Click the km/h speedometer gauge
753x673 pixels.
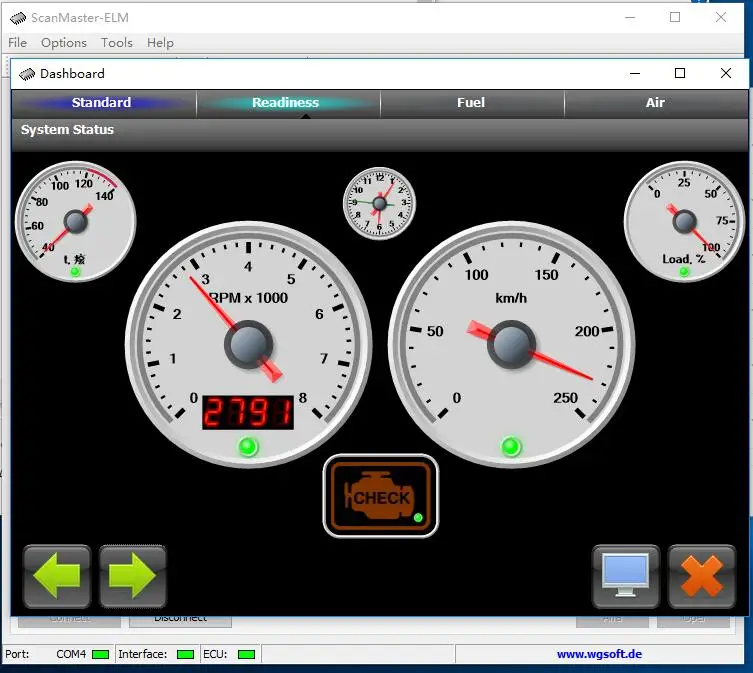click(x=511, y=344)
